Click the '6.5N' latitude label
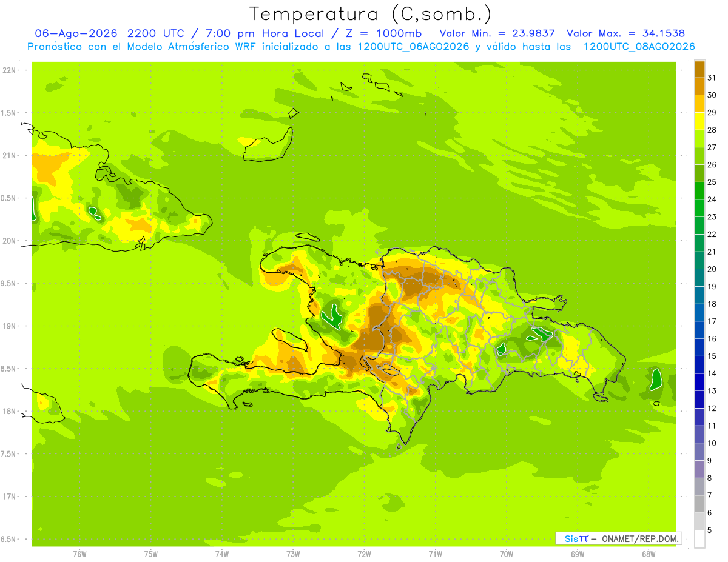Screen dimensions: 728x562 coord(9,539)
